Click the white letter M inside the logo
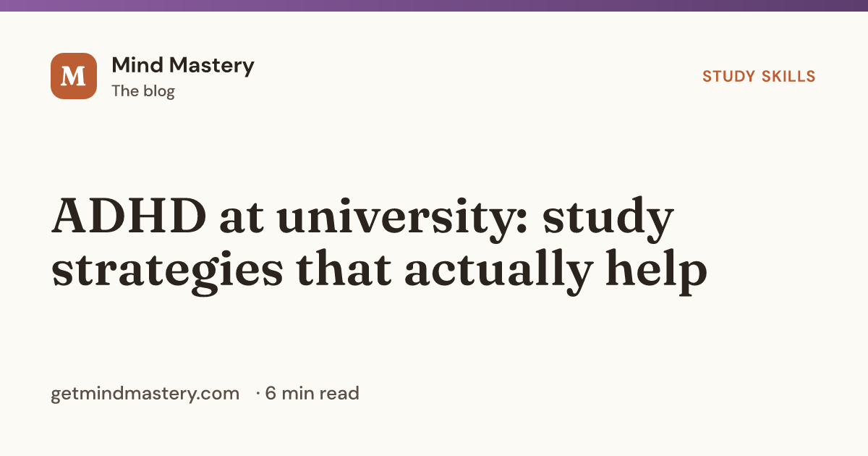This screenshot has height=456, width=868. pos(74,76)
